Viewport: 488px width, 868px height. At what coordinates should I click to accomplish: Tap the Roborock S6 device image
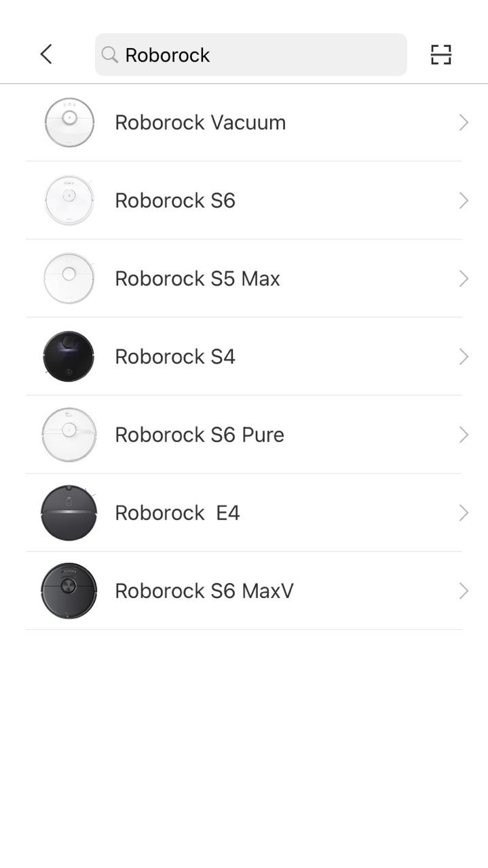click(x=69, y=200)
